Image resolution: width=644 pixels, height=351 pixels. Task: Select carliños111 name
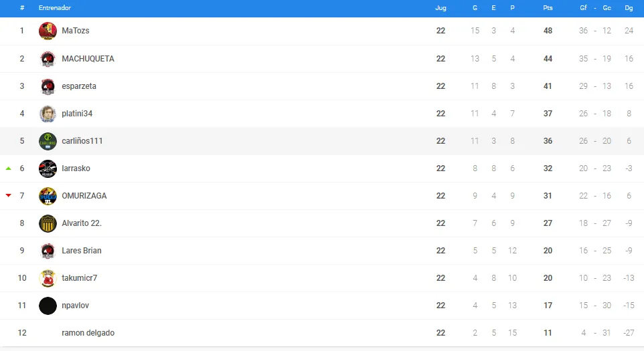(82, 141)
